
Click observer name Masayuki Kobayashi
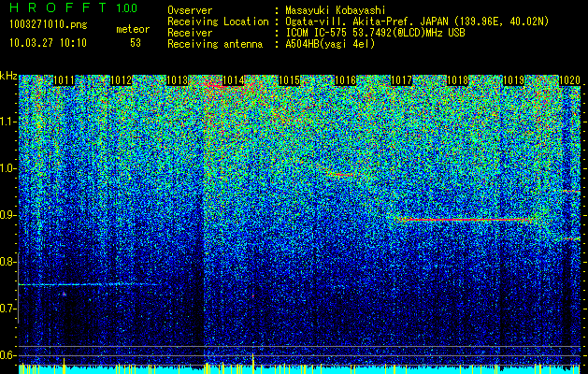tap(336, 11)
